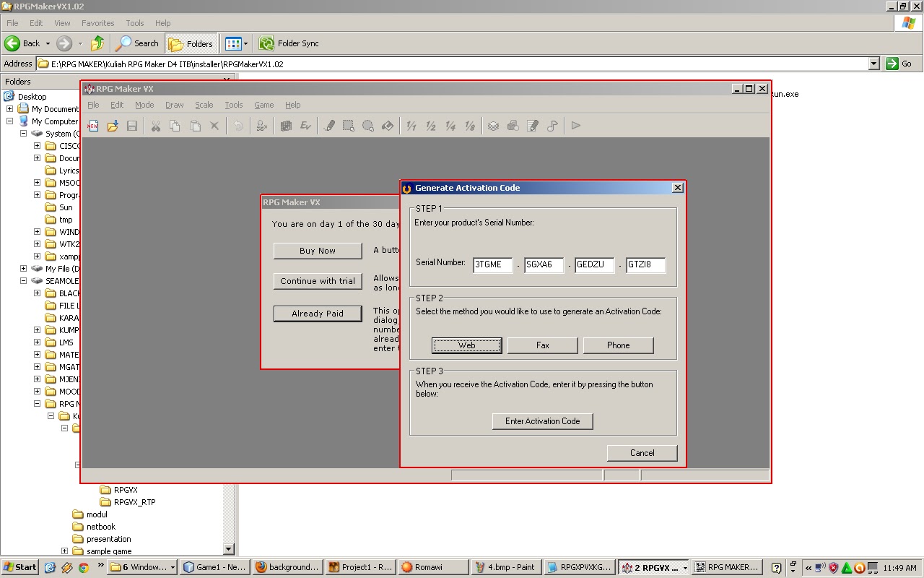This screenshot has height=578, width=924.
Task: Click the Buy Now button
Action: point(318,251)
